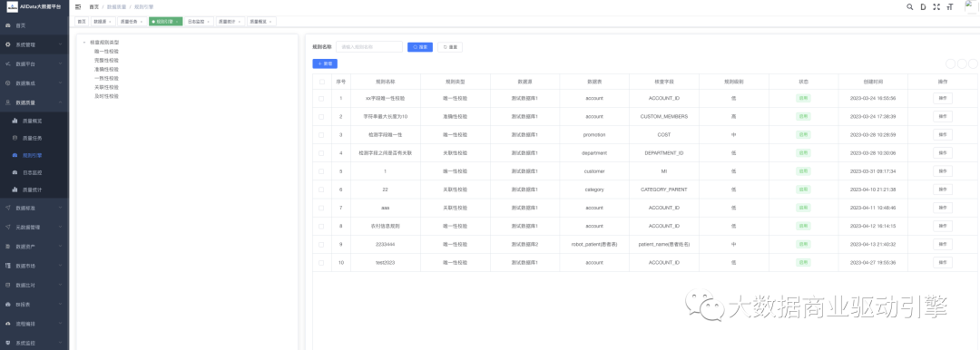
Task: Click the BI报表 icon in the sidebar
Action: pyautogui.click(x=7, y=305)
